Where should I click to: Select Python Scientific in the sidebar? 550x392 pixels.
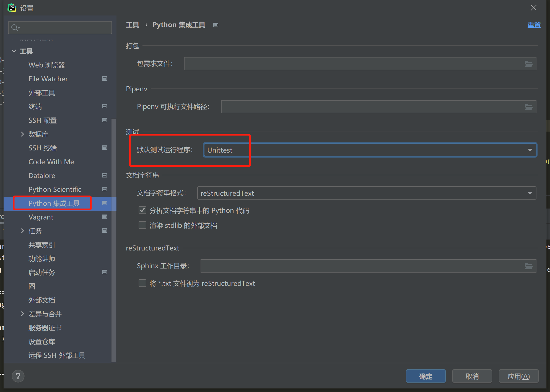[x=55, y=189]
